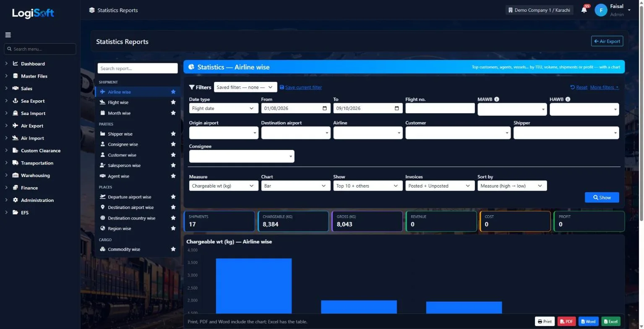The width and height of the screenshot is (644, 329).
Task: Select Region wise report
Action: click(120, 229)
